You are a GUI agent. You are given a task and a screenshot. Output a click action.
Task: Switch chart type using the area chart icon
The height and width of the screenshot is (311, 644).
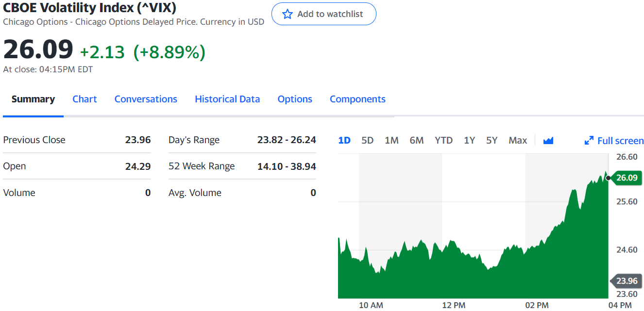(548, 141)
